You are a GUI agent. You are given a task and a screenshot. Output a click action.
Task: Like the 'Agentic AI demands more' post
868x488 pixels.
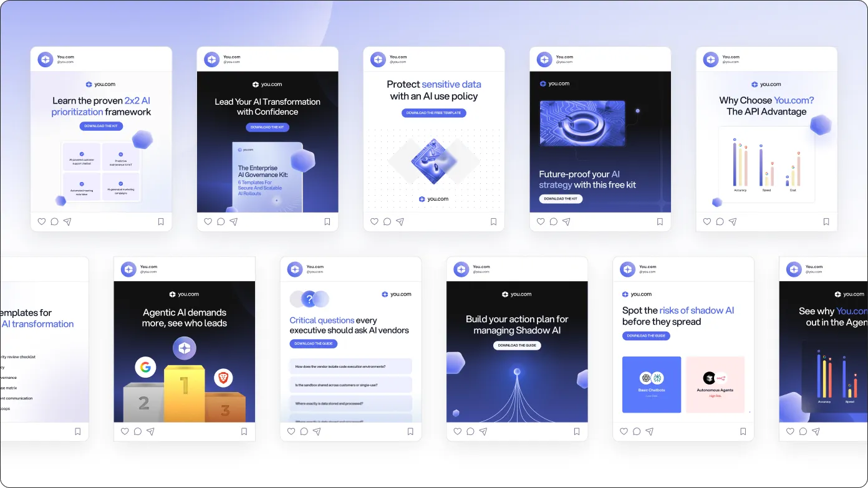125,431
